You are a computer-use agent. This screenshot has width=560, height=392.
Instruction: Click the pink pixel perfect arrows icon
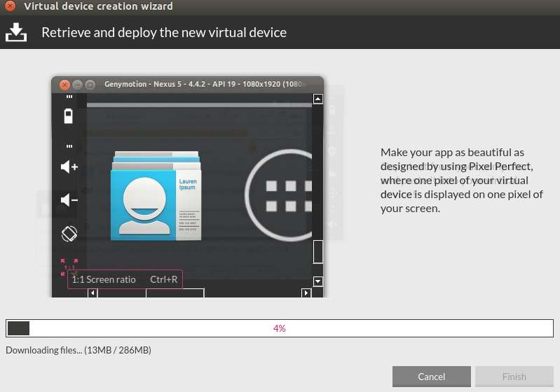pyautogui.click(x=69, y=267)
